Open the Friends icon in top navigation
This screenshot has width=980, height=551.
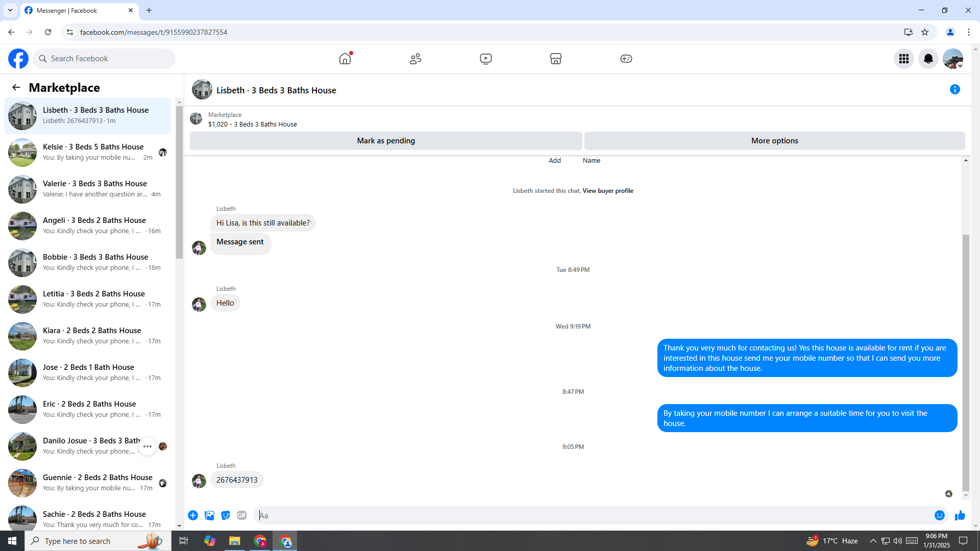click(415, 59)
